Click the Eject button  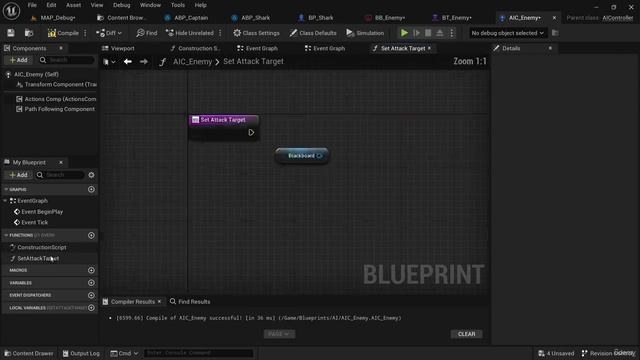click(440, 33)
